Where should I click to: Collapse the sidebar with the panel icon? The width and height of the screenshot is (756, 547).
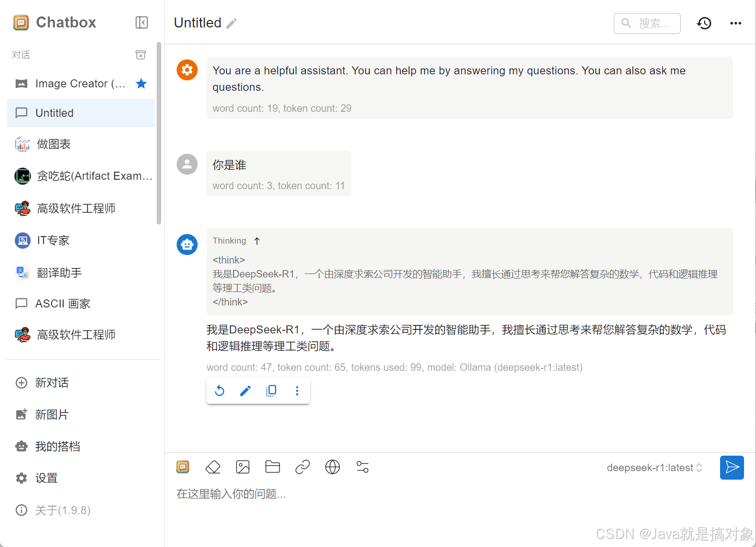[142, 22]
